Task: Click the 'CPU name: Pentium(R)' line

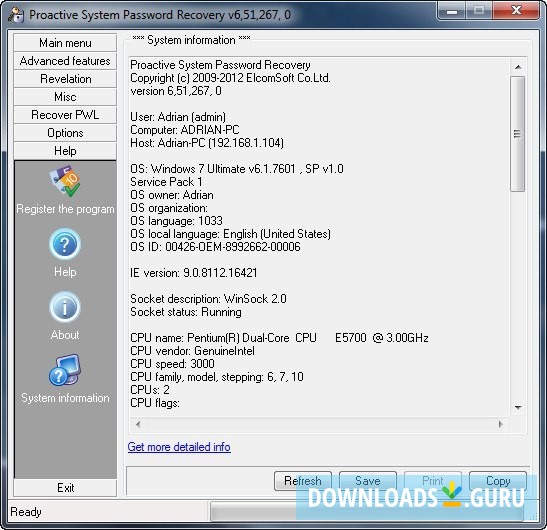Action: click(279, 338)
